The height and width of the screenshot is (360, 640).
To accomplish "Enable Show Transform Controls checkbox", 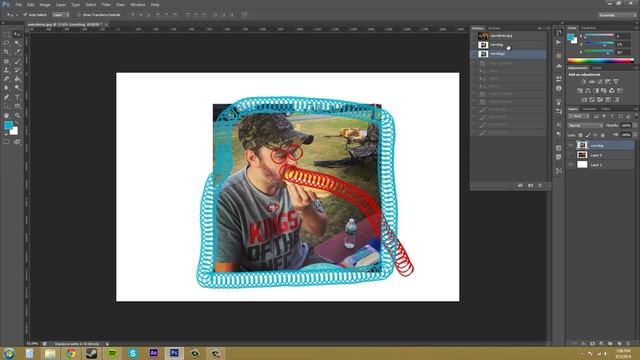I will (x=79, y=15).
